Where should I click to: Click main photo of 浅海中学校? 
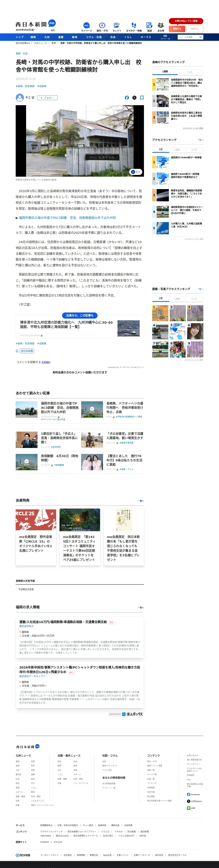pos(80,141)
